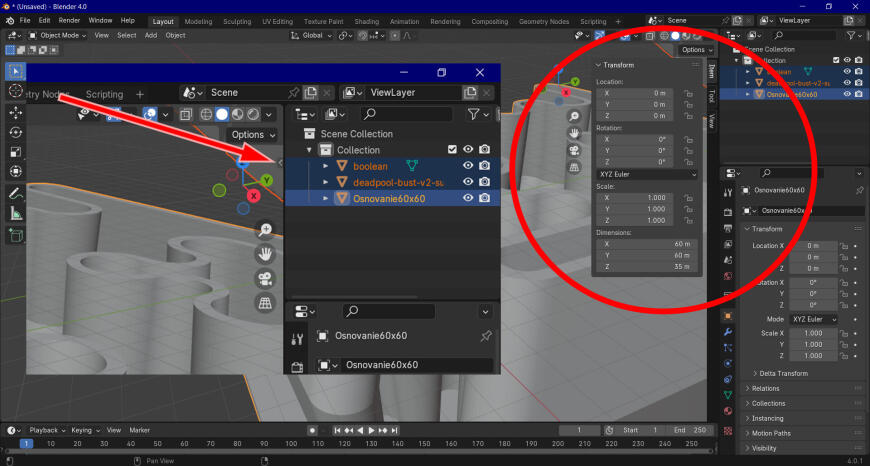Open the World properties globe tab

click(x=729, y=276)
